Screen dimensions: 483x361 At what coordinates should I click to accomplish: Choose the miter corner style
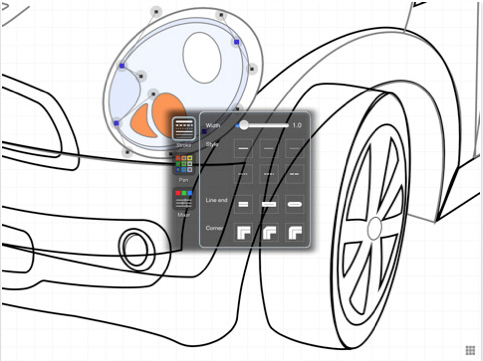243,232
